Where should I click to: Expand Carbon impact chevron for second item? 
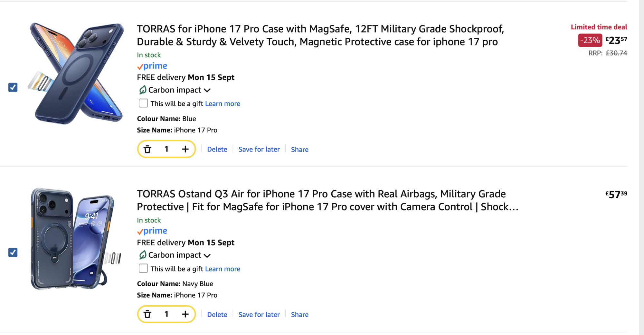207,256
